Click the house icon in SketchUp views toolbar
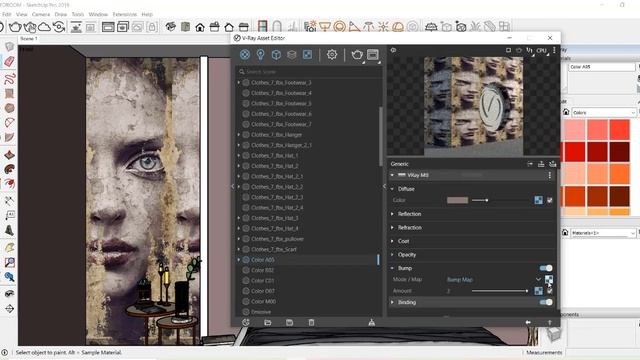 point(200,27)
